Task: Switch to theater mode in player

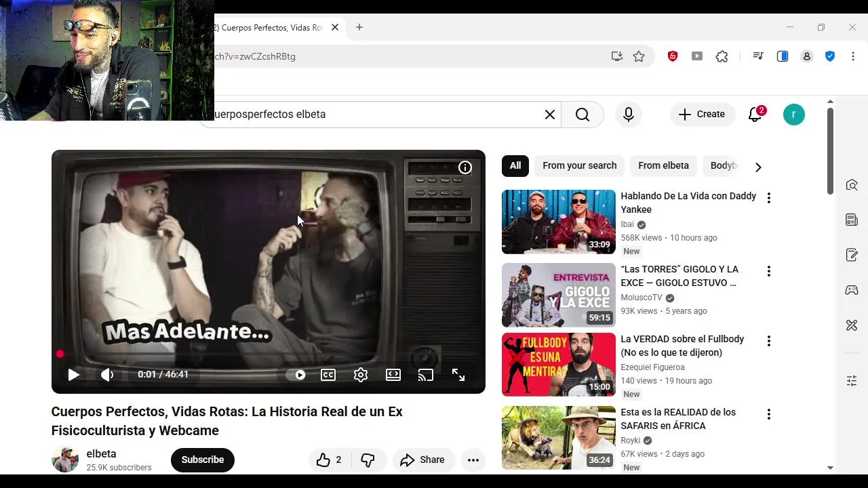Action: click(x=393, y=375)
